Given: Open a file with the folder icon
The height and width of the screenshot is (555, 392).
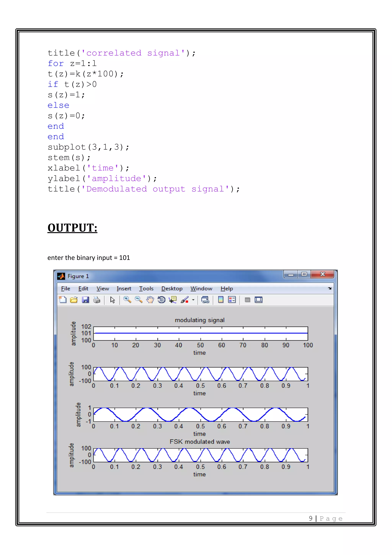Looking at the screenshot, I should pos(74,300).
